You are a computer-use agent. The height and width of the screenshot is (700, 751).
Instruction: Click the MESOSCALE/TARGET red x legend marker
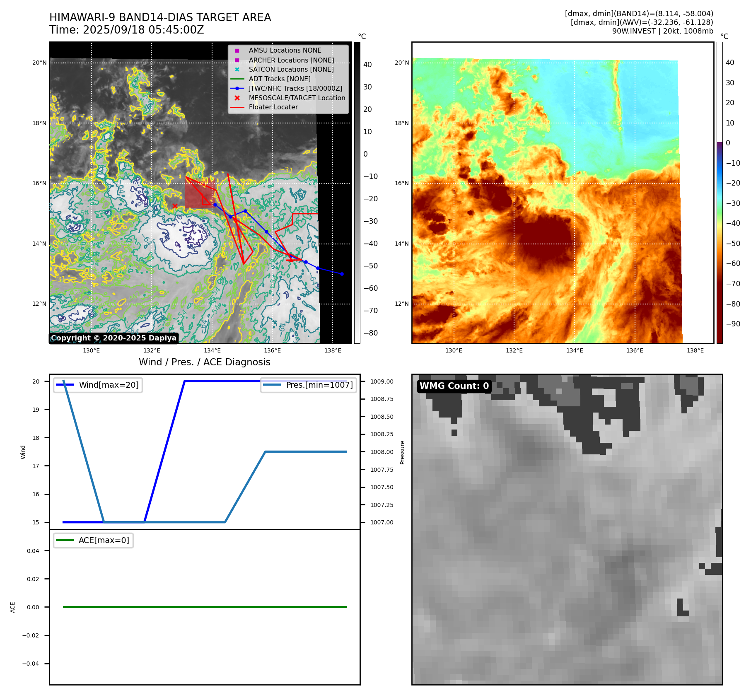point(237,98)
